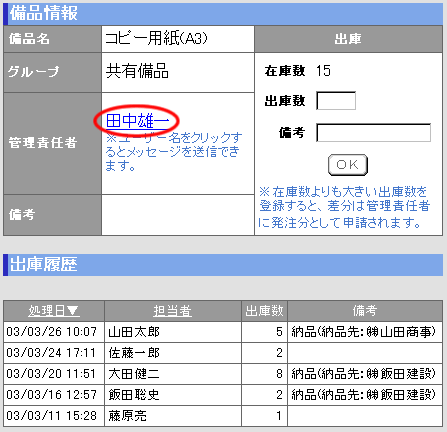This screenshot has height=432, width=447.
Task: Click the 出庫数 input field
Action: 336,101
